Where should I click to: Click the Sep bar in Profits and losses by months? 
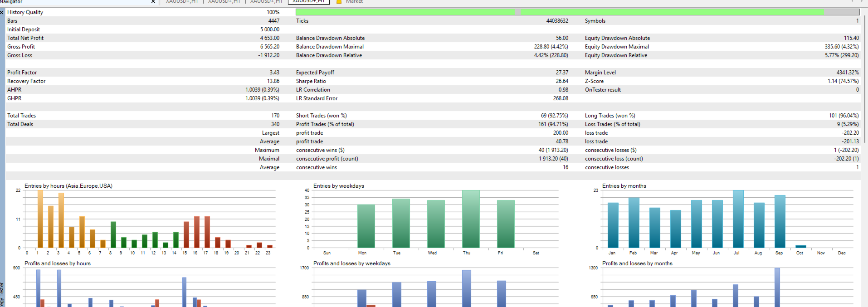pyautogui.click(x=777, y=287)
